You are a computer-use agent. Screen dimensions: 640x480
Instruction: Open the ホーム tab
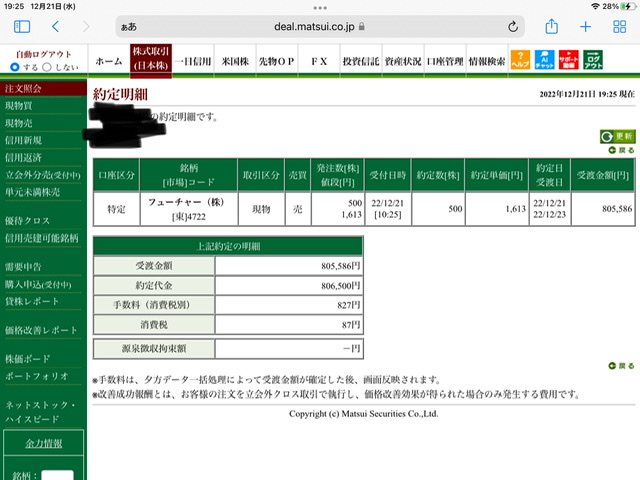109,61
